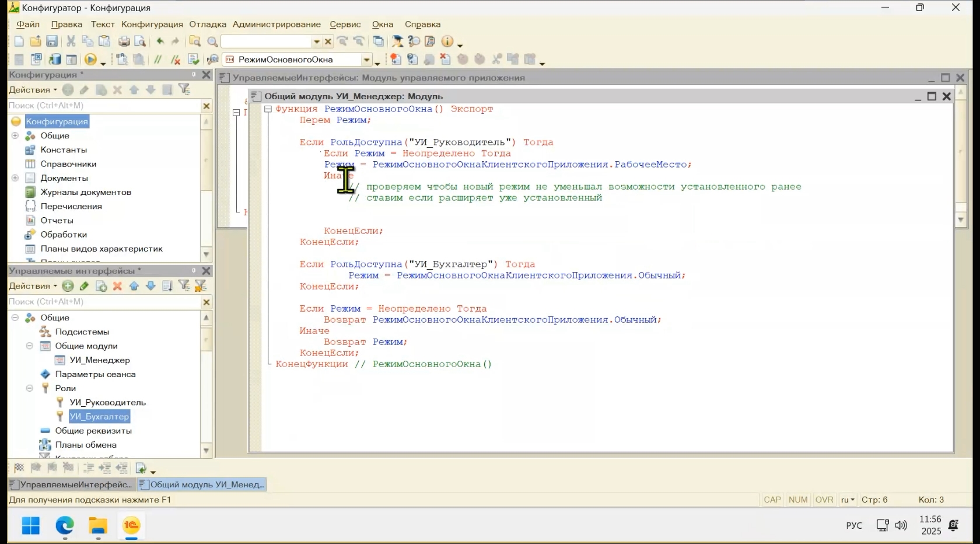
Task: Expand the Документы node in configuration tree
Action: [15, 178]
